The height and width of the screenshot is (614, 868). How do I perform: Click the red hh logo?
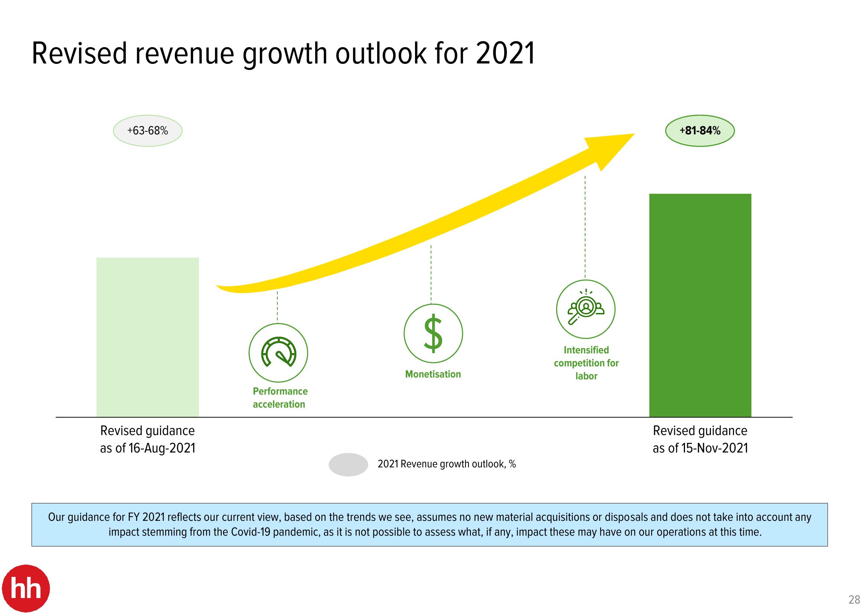pyautogui.click(x=26, y=588)
